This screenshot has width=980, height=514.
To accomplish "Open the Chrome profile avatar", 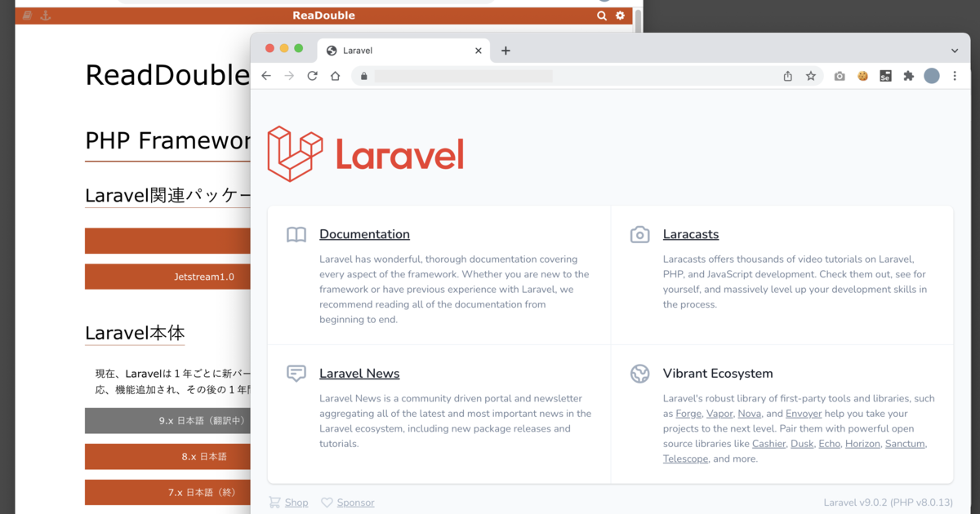I will (x=932, y=76).
